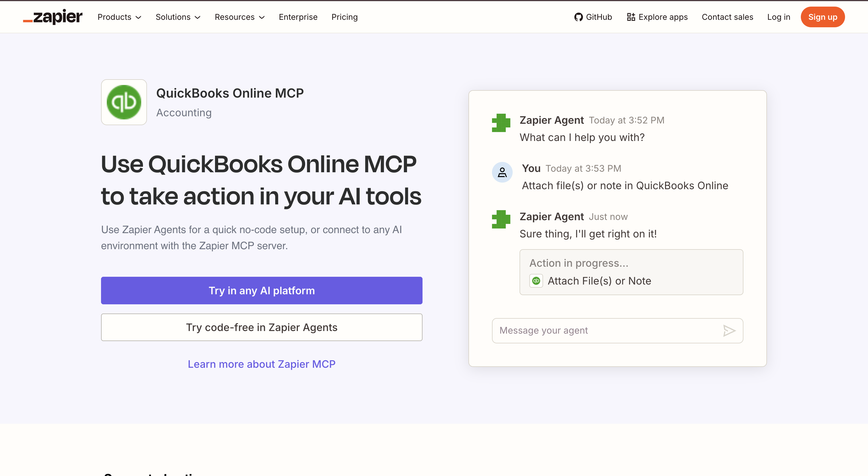Focus the Message your agent field
Screen dimensions: 868x476
coord(617,331)
